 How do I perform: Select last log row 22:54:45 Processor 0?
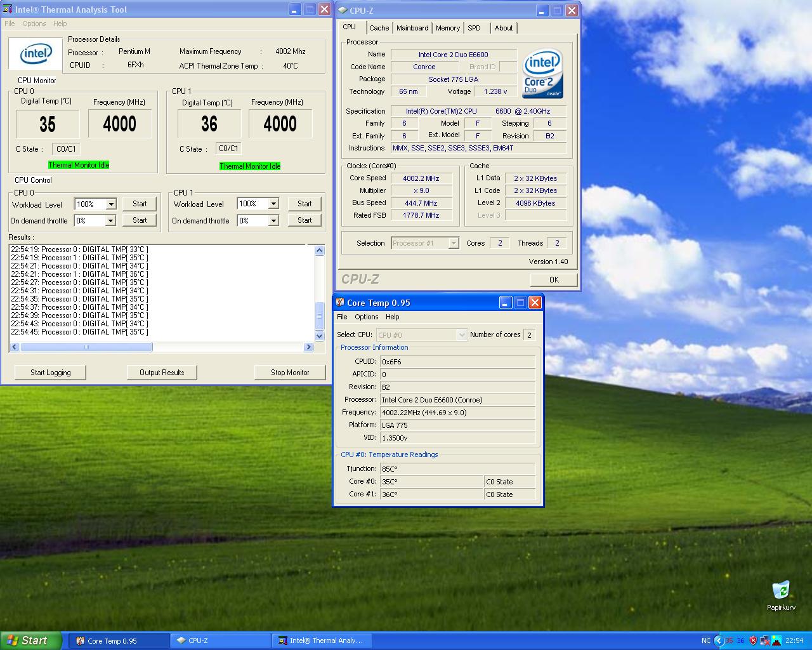tap(79, 332)
